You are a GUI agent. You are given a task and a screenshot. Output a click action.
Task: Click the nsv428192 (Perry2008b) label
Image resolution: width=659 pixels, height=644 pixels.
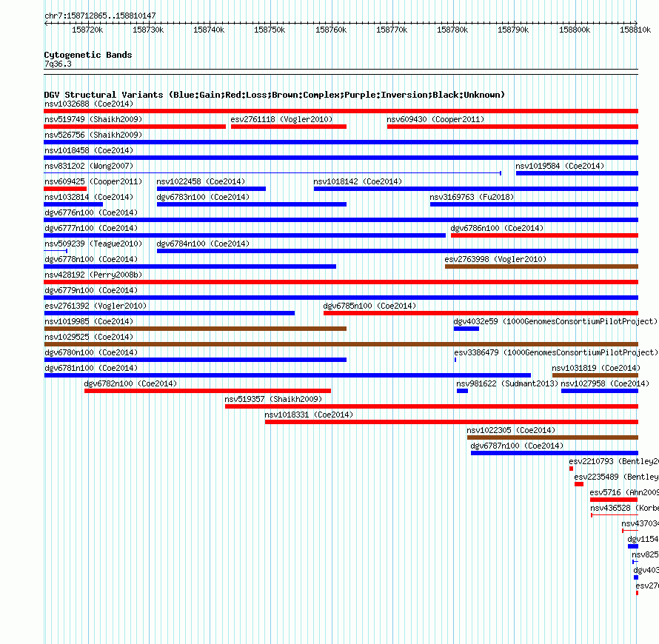pos(93,275)
